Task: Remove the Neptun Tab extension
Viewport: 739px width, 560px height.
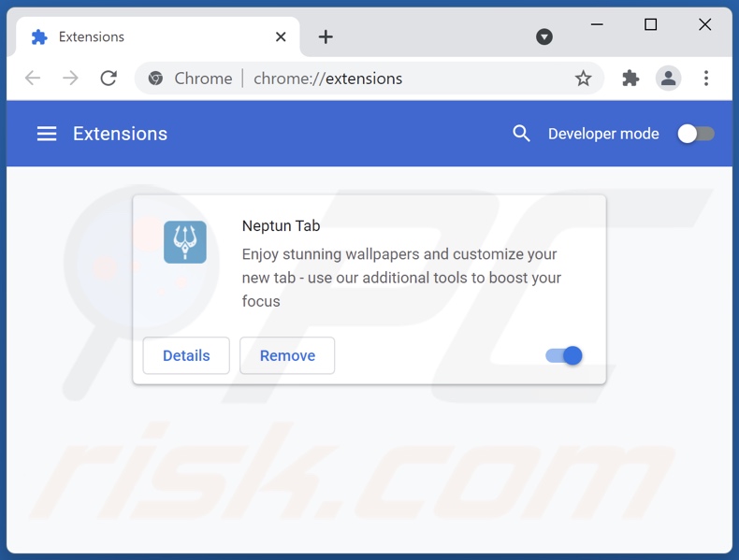Action: click(287, 355)
